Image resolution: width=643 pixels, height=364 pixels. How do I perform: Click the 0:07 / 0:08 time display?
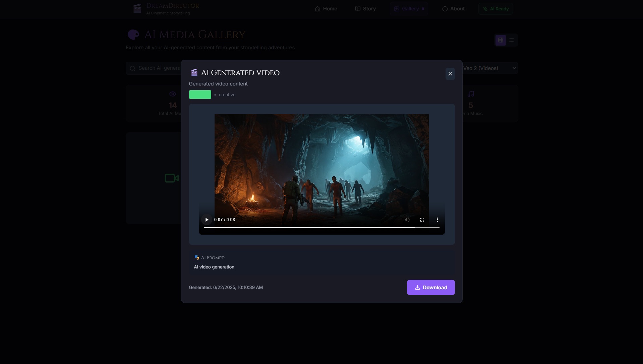225,220
